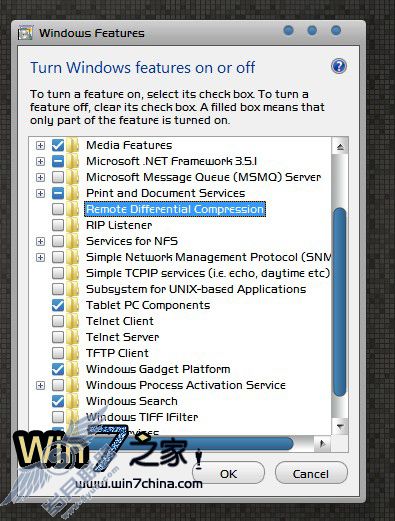Enable the Windows TIFF IFilter checkbox
This screenshot has height=521, width=395.
click(58, 417)
